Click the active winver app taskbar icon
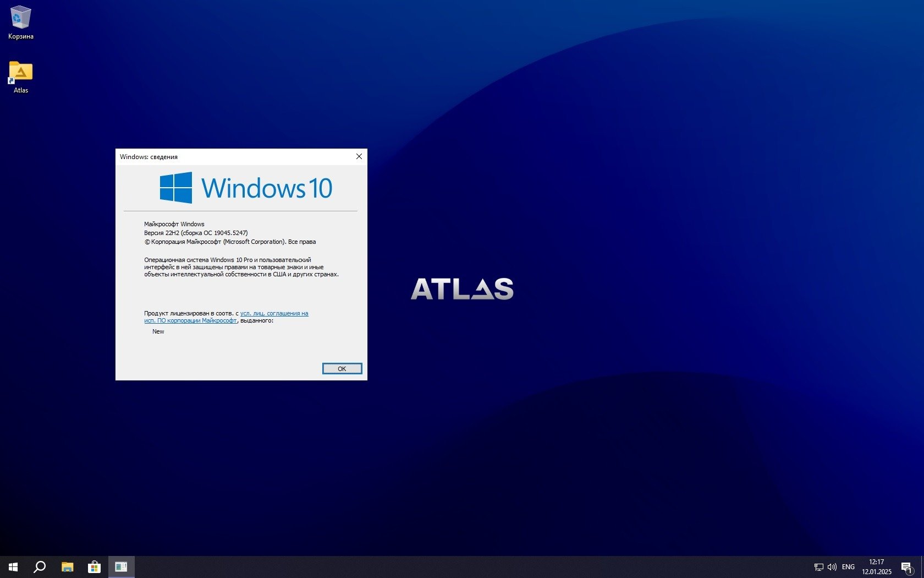 coord(121,567)
